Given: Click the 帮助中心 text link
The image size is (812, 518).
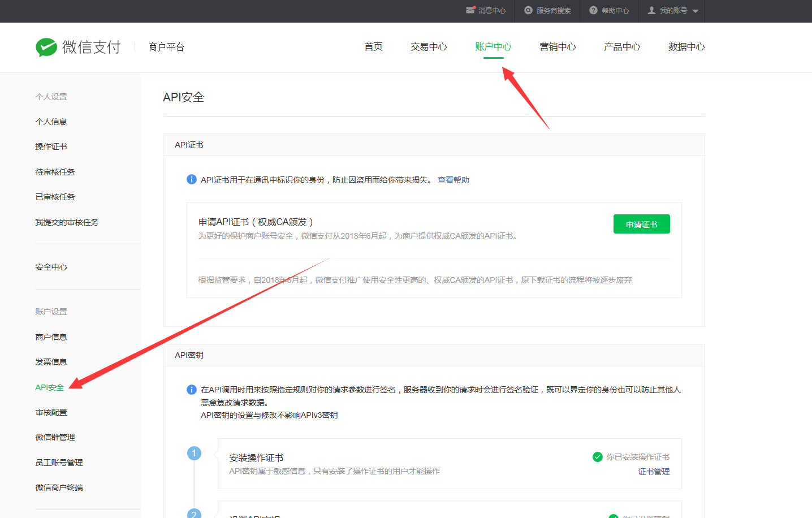Looking at the screenshot, I should [x=615, y=11].
